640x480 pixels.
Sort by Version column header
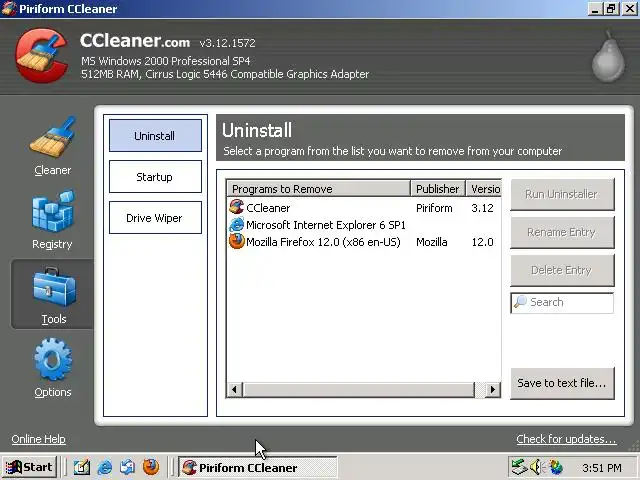pyautogui.click(x=484, y=189)
